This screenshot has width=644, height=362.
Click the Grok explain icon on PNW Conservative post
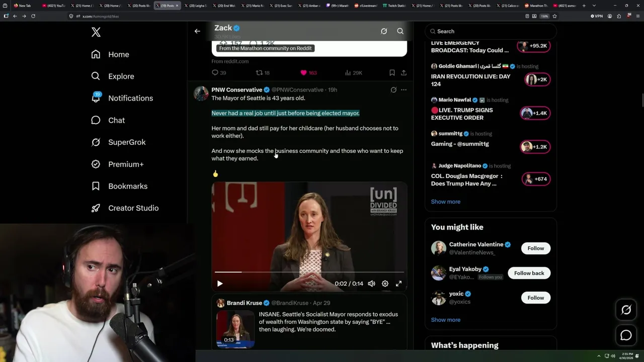pyautogui.click(x=393, y=90)
